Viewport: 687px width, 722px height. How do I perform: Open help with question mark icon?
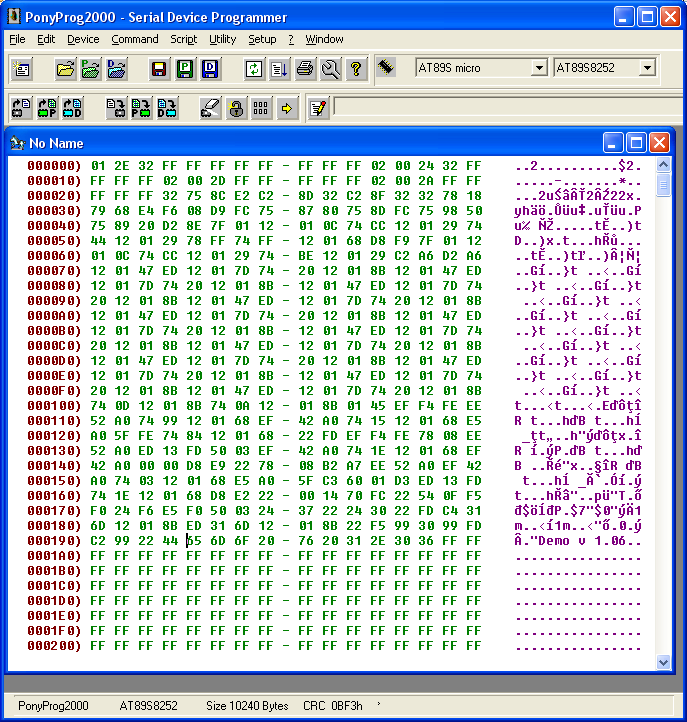click(x=355, y=69)
